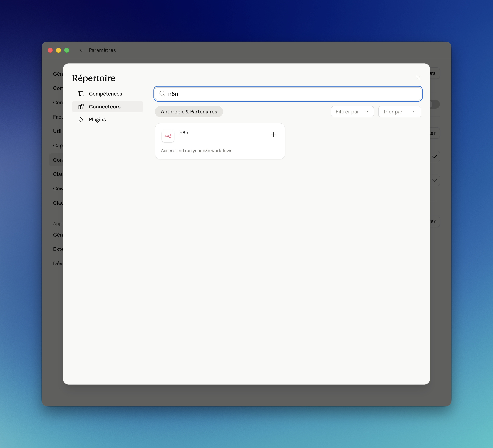
Task: Toggle the Anthropic & Partenaires filter chip
Action: [189, 112]
